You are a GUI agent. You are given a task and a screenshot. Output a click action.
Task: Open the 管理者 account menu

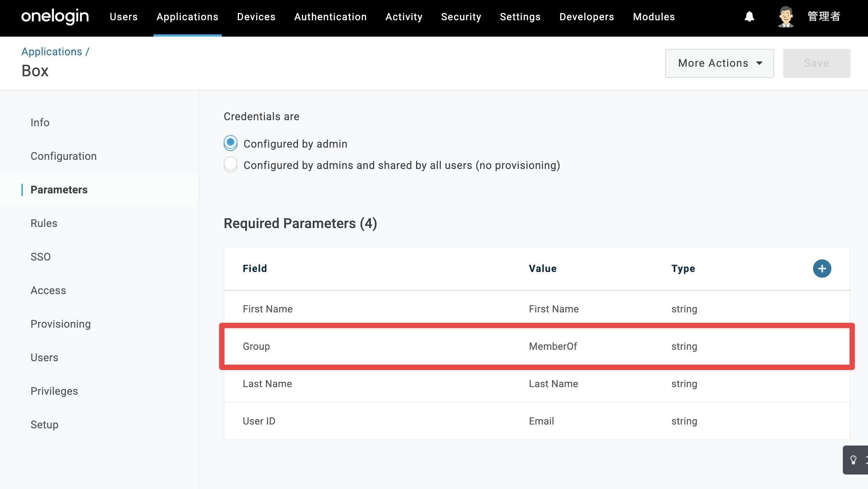[824, 16]
